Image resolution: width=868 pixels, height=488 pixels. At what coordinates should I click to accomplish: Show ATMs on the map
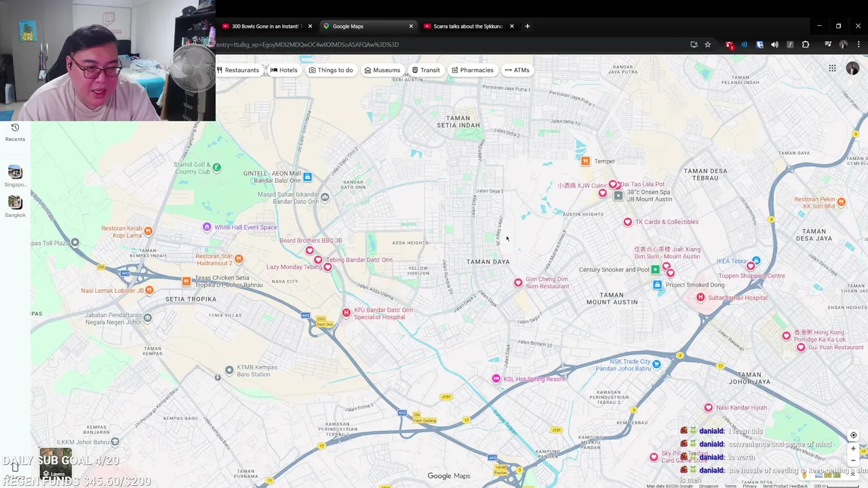tap(517, 70)
